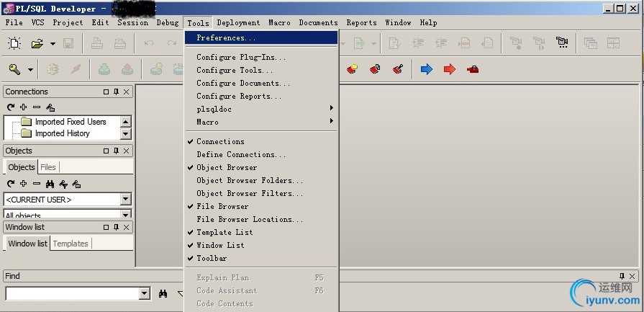
Task: Choose Configure Tools... menu entry
Action: click(x=261, y=70)
